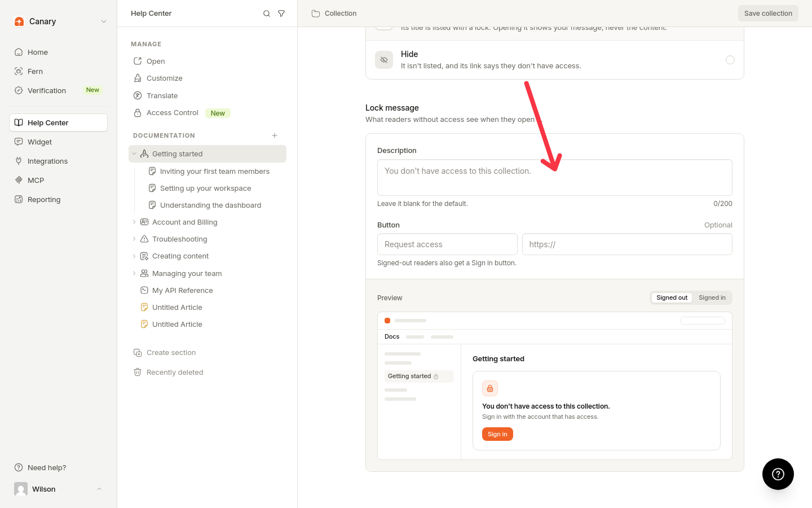Click the lock message Description text area
The height and width of the screenshot is (508, 812).
555,177
